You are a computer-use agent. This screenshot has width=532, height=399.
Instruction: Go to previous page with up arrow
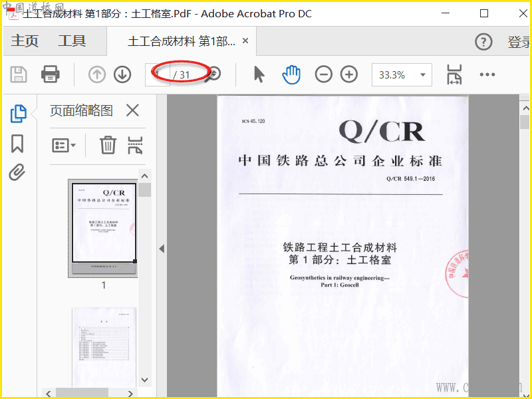coord(97,74)
